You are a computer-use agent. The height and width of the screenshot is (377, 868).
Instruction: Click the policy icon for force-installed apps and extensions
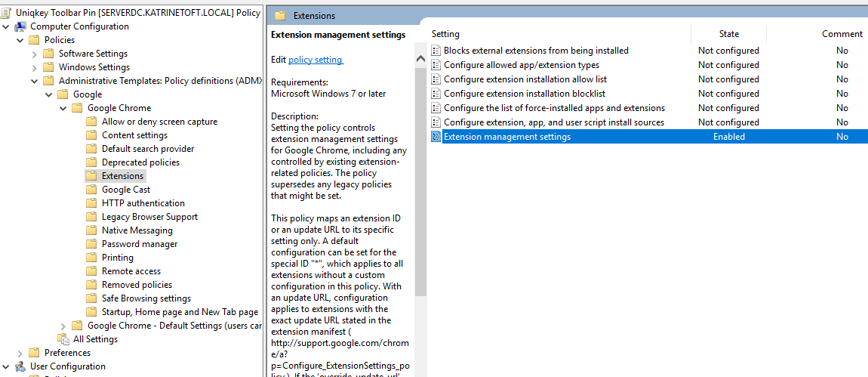436,108
